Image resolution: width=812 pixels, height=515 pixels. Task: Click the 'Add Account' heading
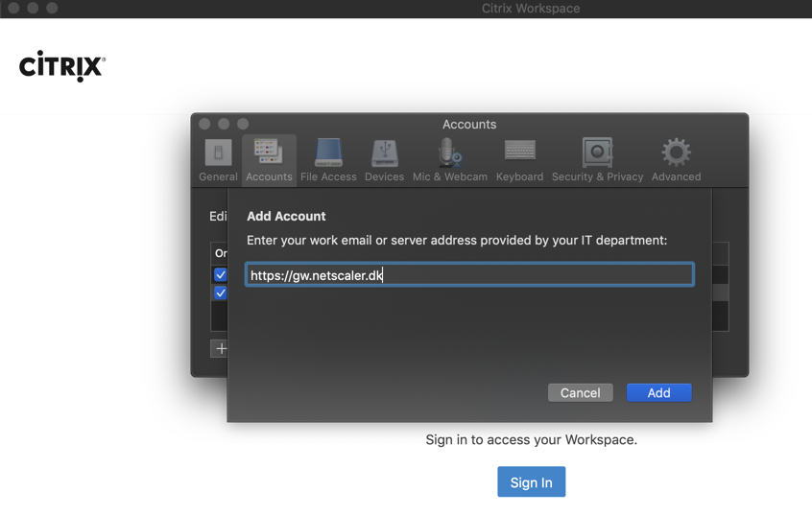(x=286, y=217)
